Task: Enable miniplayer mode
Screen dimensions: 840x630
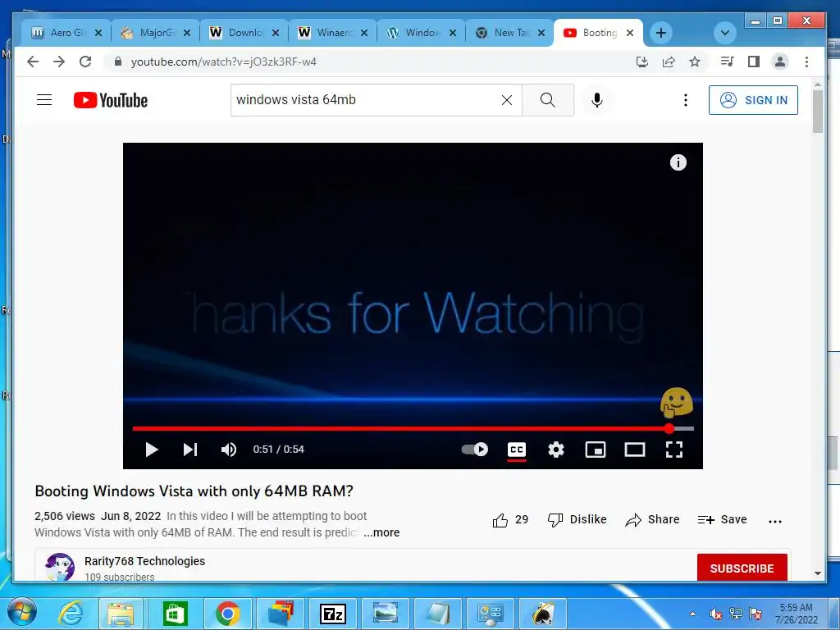Action: pos(596,450)
